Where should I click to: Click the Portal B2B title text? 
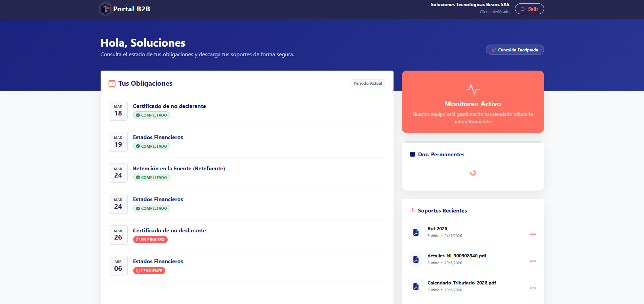[x=132, y=9]
